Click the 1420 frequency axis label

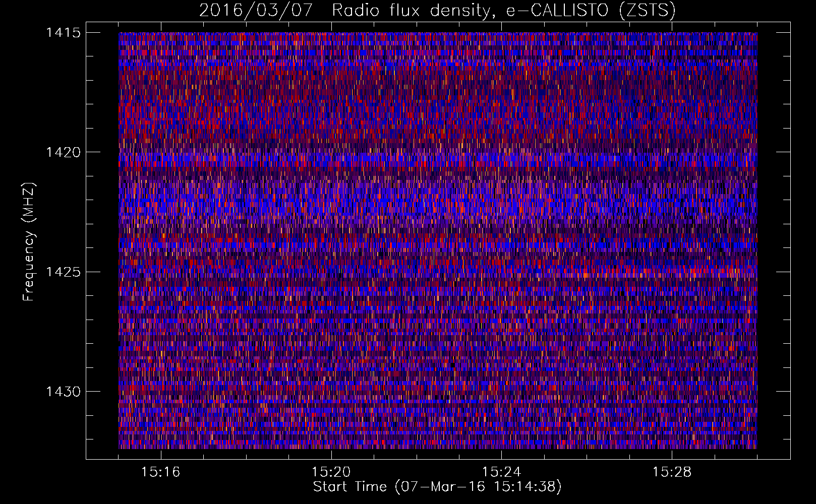(63, 152)
